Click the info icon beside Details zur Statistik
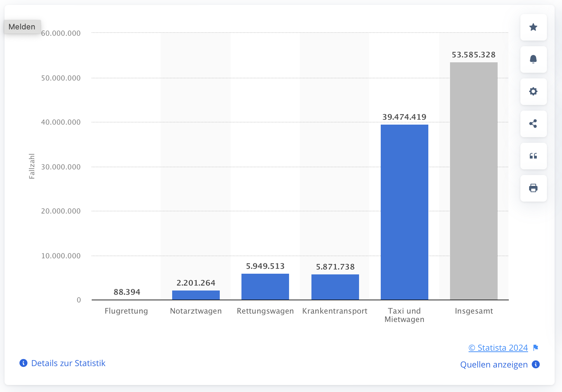562x392 pixels. pos(23,363)
